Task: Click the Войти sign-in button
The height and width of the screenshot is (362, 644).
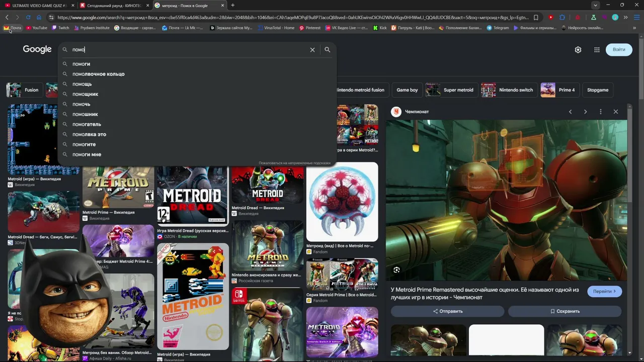Action: click(619, 49)
